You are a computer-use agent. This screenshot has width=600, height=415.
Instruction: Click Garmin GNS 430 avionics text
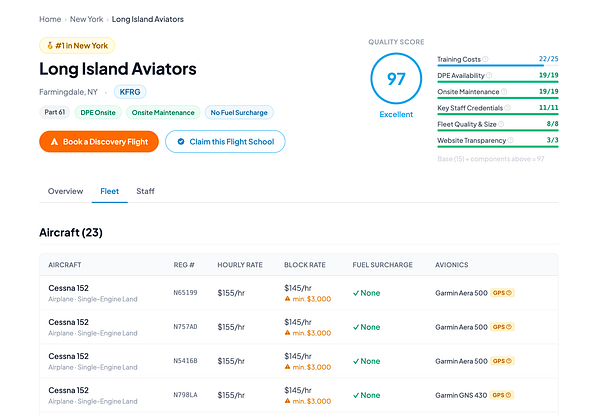click(x=461, y=395)
